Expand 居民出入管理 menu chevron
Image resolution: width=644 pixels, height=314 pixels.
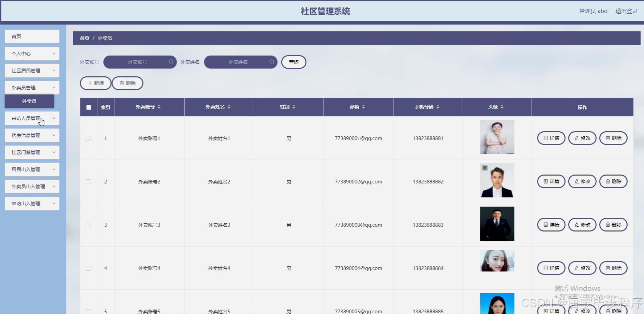tap(54, 169)
